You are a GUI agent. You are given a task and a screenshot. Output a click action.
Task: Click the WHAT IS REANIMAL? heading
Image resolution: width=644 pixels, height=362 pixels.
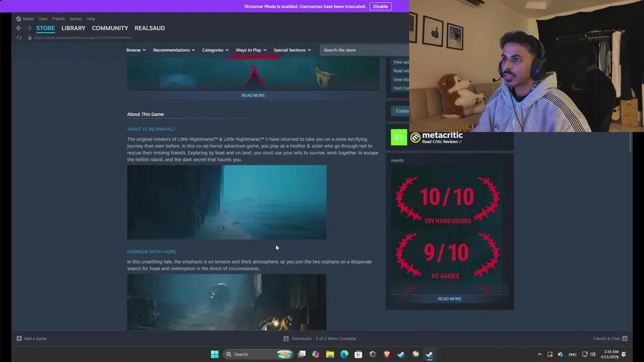pyautogui.click(x=151, y=129)
